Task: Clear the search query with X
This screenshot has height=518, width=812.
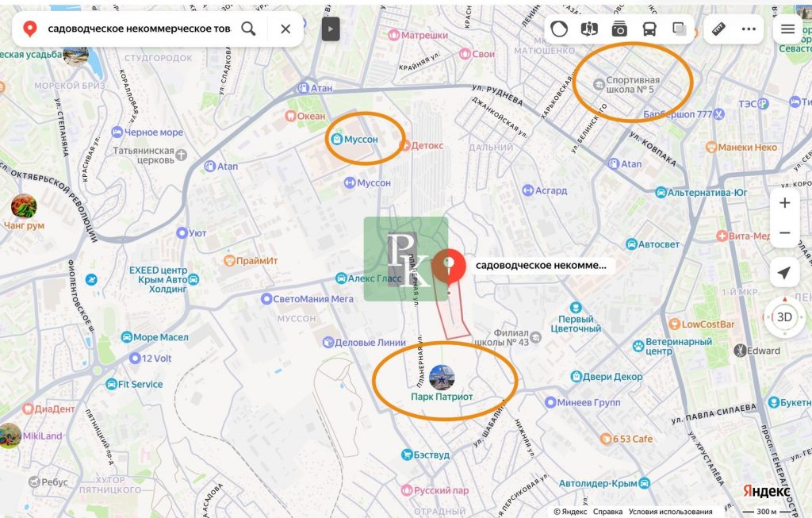Action: [285, 29]
